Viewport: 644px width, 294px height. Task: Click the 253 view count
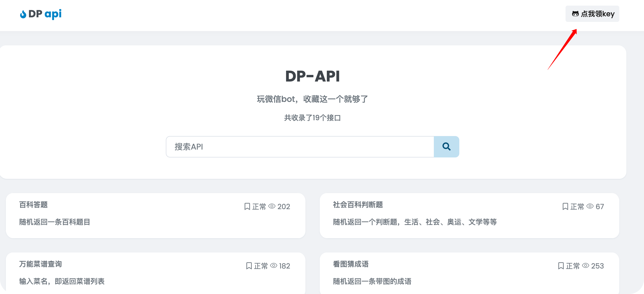[x=597, y=266]
